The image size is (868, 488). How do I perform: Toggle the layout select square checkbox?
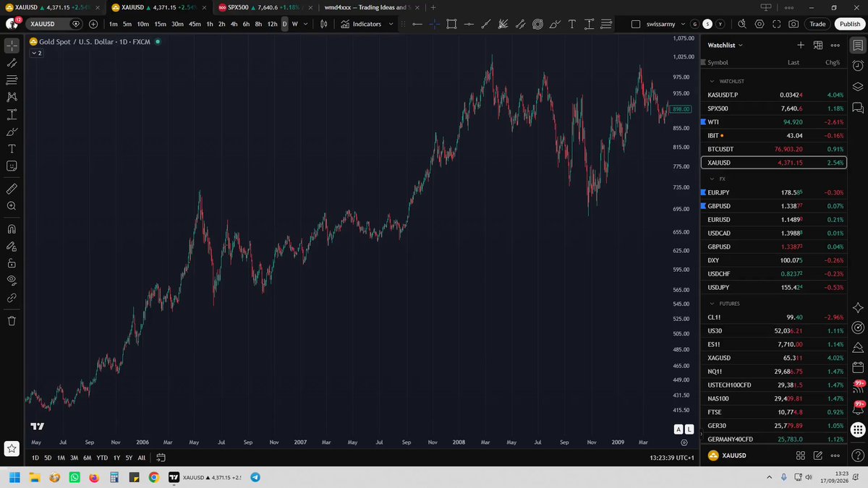pos(636,24)
